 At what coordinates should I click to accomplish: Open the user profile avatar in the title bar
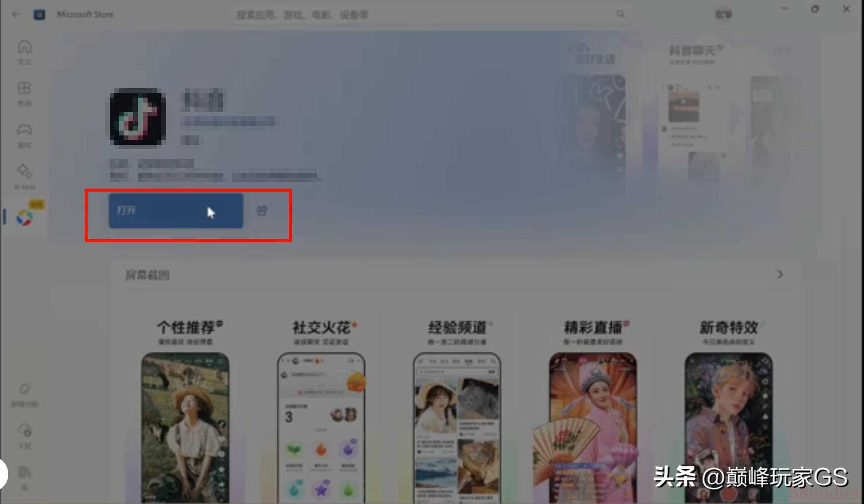724,14
